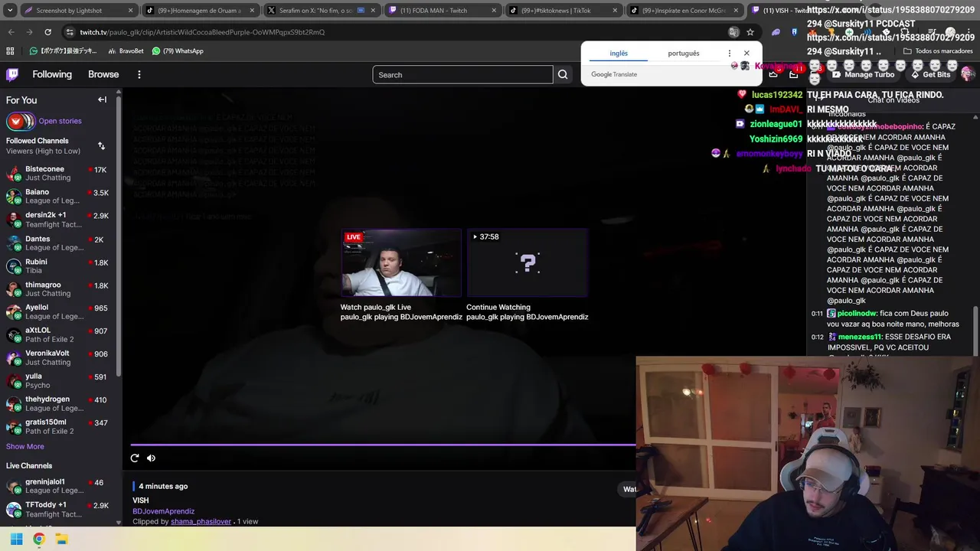
Task: Open TFToddy +1 live channel
Action: click(58, 509)
